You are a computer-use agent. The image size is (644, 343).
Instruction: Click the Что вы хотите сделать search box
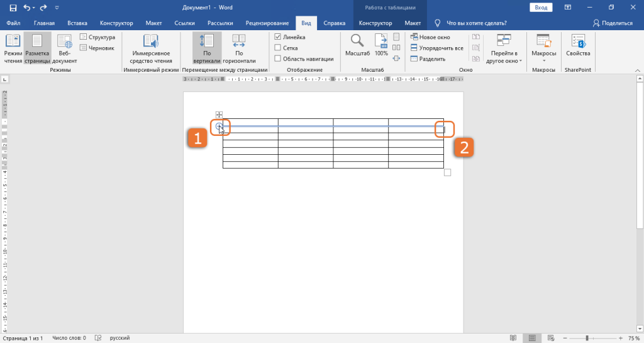click(477, 23)
